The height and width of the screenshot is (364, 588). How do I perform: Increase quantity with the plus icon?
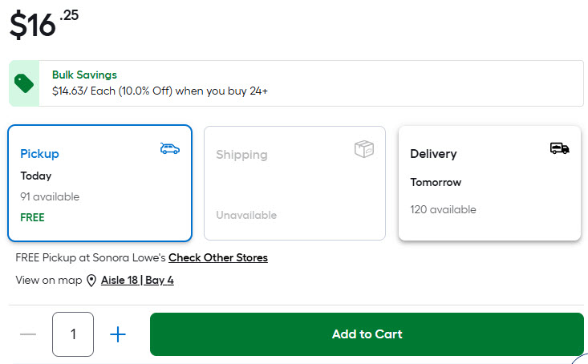coord(118,334)
